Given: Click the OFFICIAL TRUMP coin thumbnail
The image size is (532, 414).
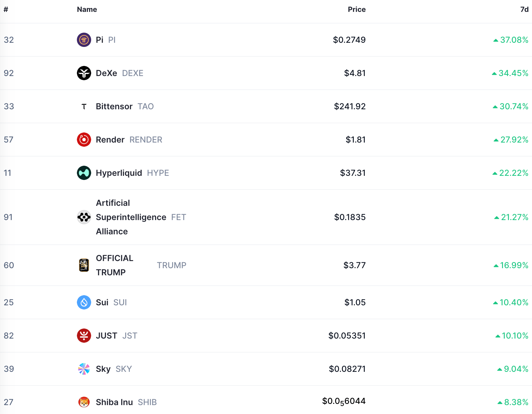Looking at the screenshot, I should coord(84,265).
